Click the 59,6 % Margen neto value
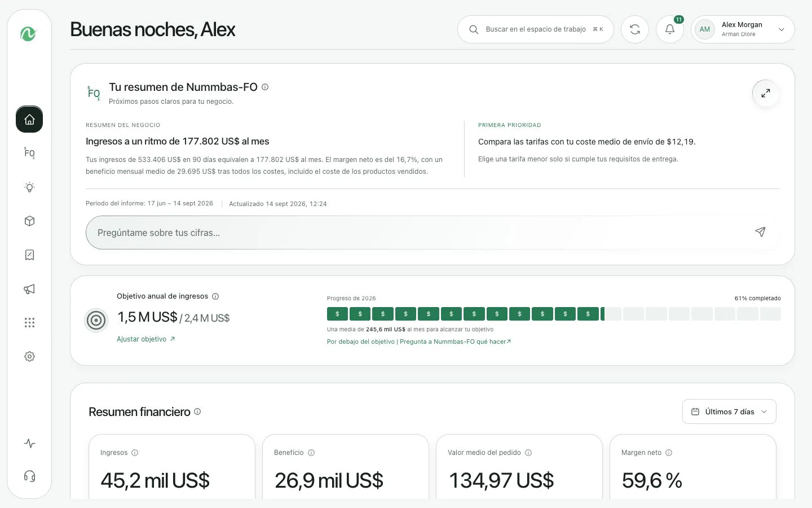Image resolution: width=812 pixels, height=508 pixels. tap(652, 481)
